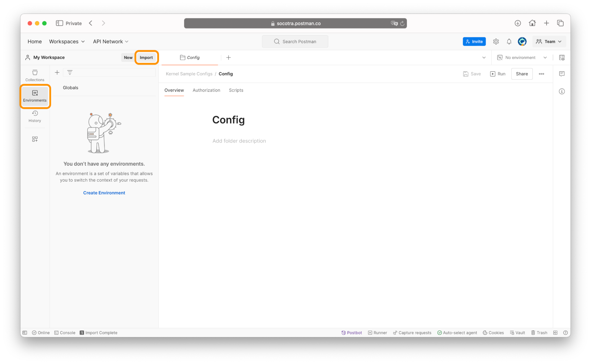Toggle the two-pane view in status bar
The image size is (591, 364).
click(x=555, y=333)
